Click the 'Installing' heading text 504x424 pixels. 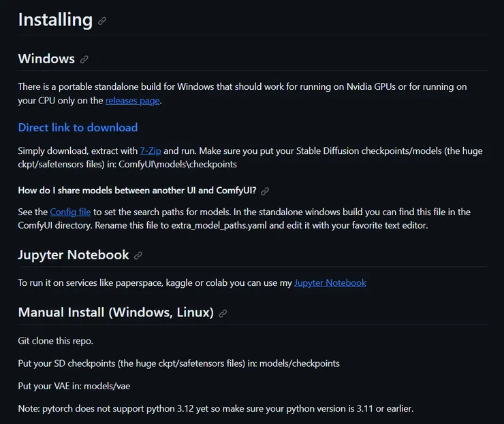click(x=55, y=20)
